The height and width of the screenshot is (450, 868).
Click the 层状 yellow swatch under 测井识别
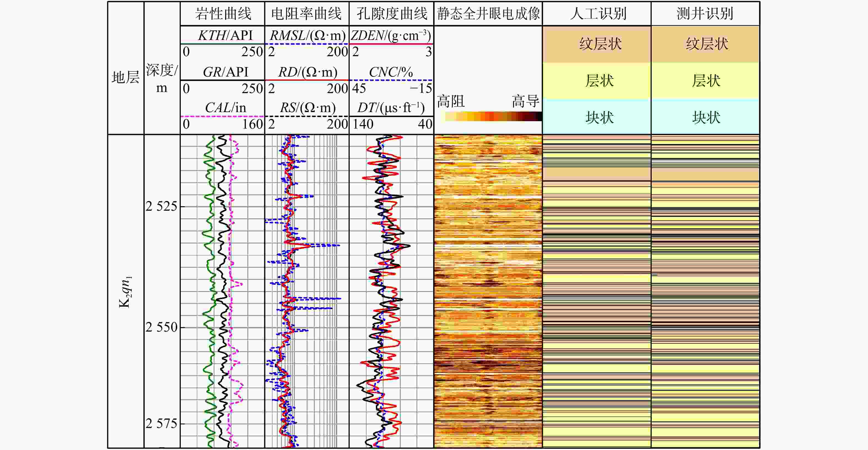[x=705, y=81]
